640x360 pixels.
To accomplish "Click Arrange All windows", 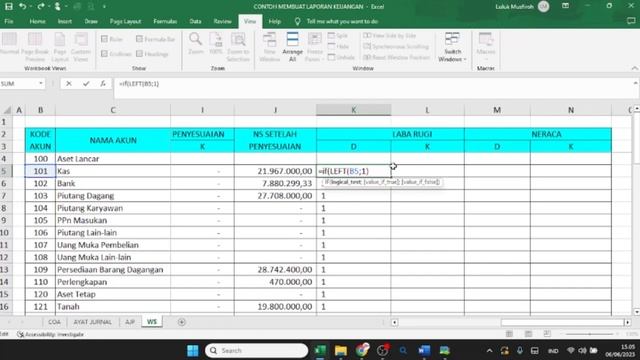I will pos(292,47).
